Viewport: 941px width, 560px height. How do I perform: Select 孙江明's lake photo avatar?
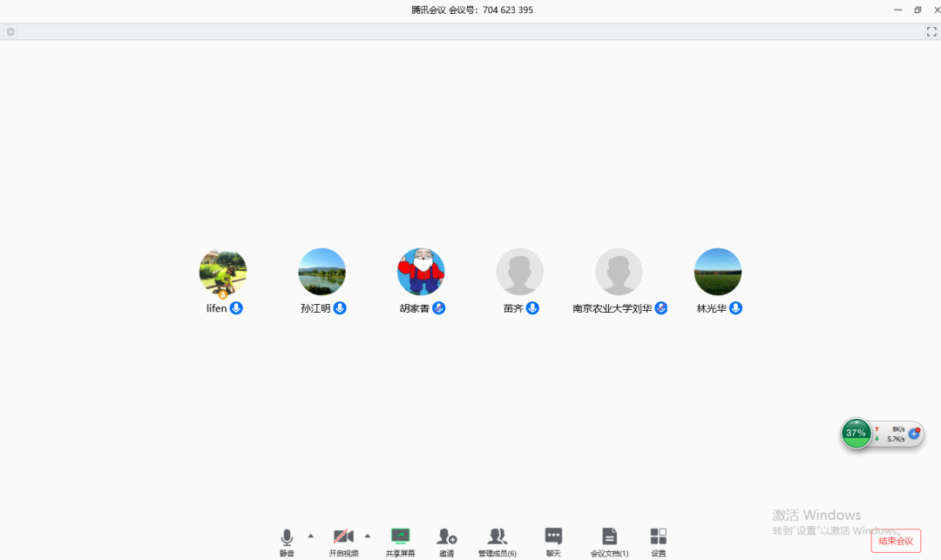coord(322,272)
